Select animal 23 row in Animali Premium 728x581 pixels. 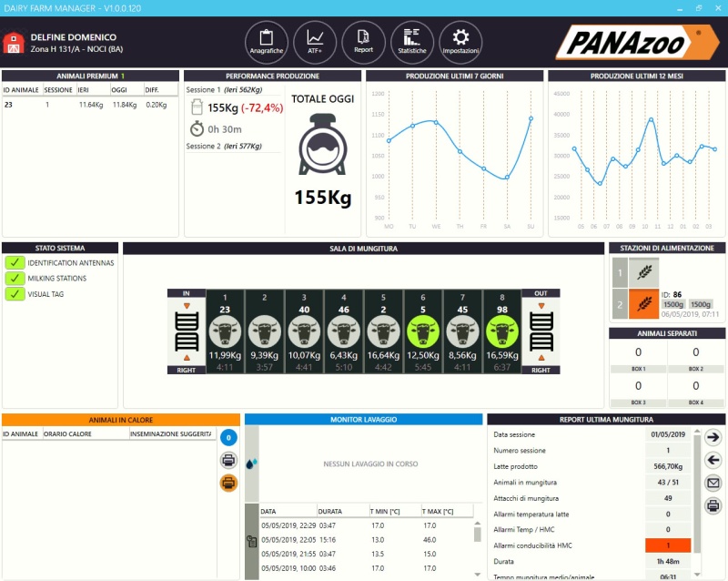(x=82, y=105)
